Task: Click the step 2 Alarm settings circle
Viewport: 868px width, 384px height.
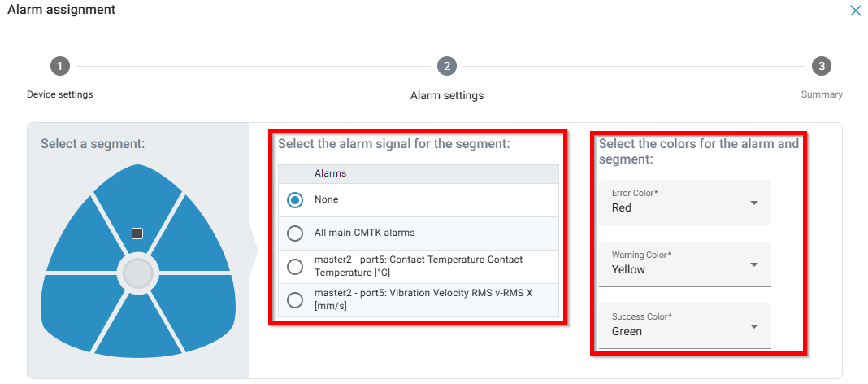Action: pos(446,67)
